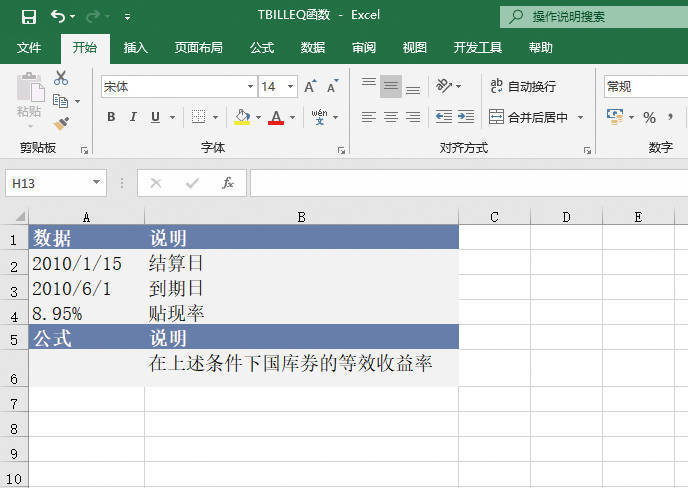
Task: Click the Format Painter brush icon
Action: click(x=62, y=124)
